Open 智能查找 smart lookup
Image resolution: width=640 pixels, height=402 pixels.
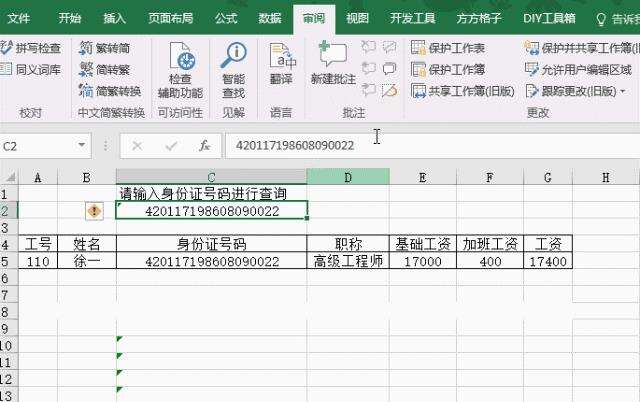click(x=233, y=70)
